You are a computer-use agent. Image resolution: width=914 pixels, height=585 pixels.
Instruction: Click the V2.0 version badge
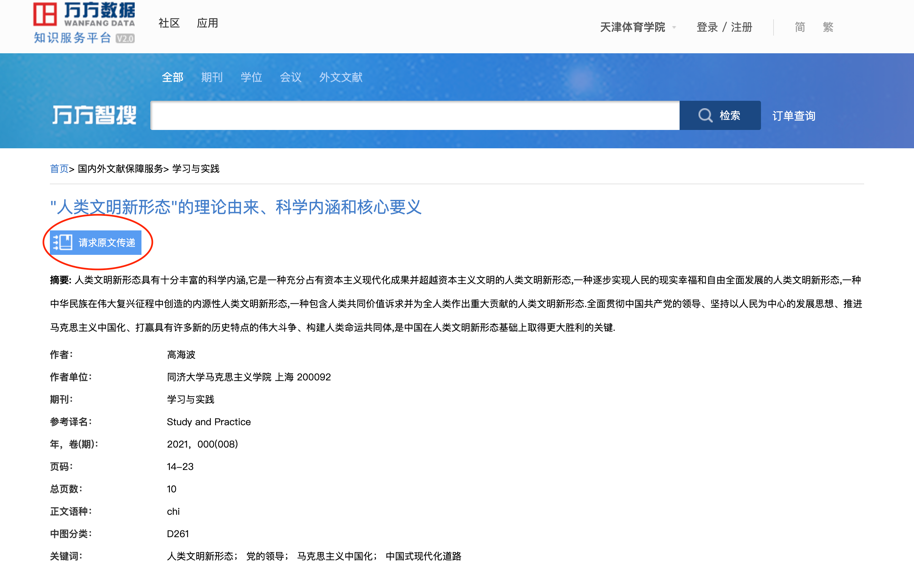coord(125,38)
